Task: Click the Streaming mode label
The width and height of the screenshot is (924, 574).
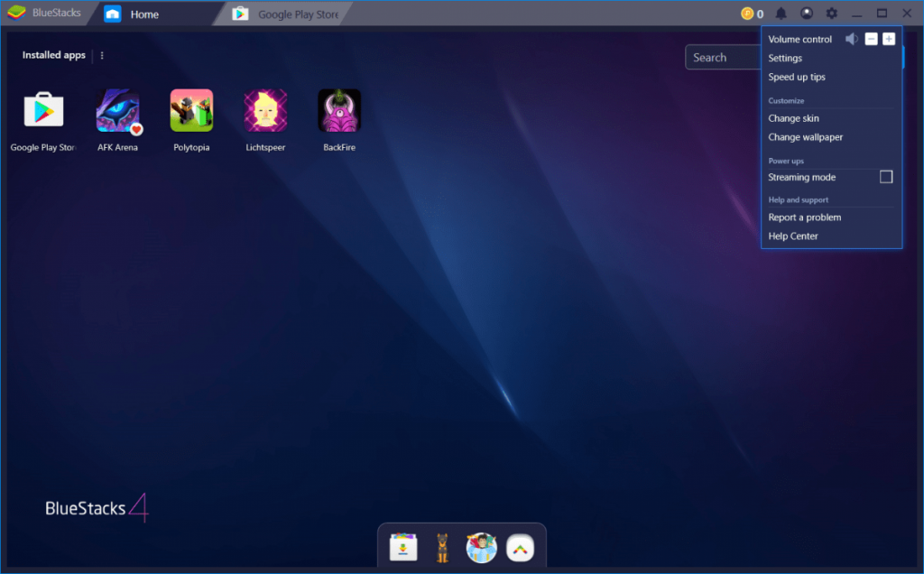Action: [801, 177]
